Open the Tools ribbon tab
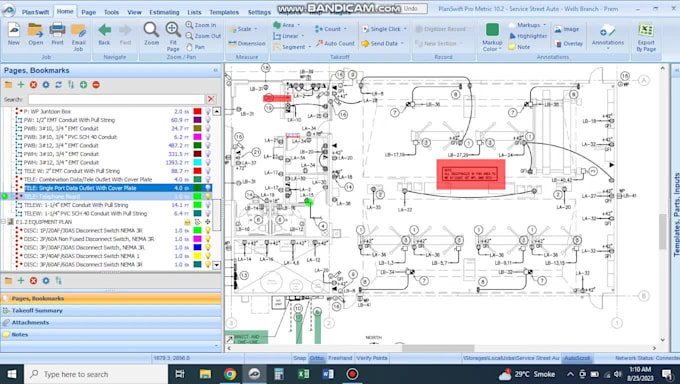680x384 pixels. pos(111,12)
